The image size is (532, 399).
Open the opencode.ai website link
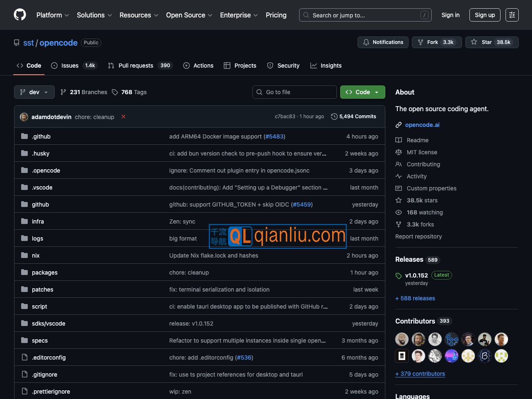pyautogui.click(x=422, y=125)
